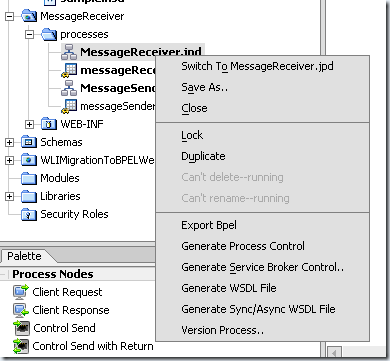Select the Control Send with Return icon
390x361 pixels.
click(x=21, y=346)
